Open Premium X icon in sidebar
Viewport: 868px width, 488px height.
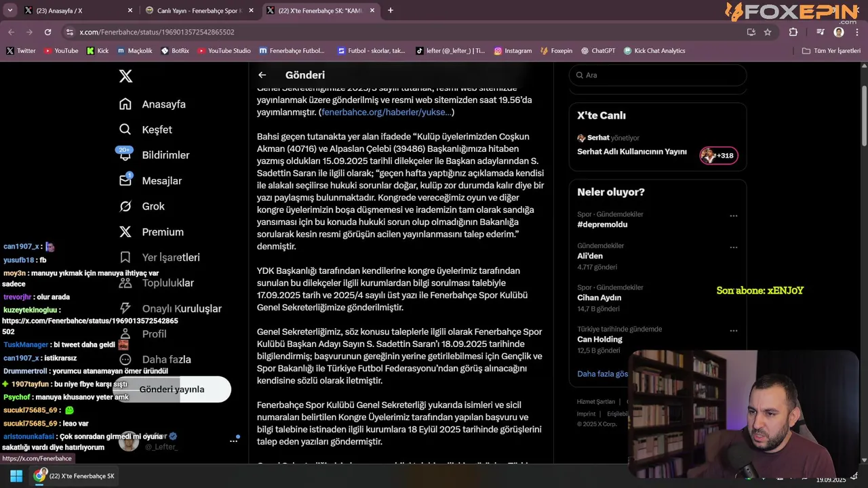tap(125, 232)
